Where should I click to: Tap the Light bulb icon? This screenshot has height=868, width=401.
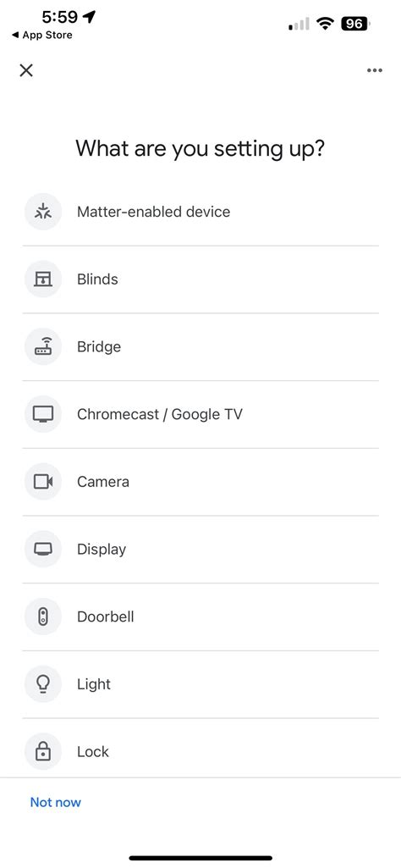point(42,684)
